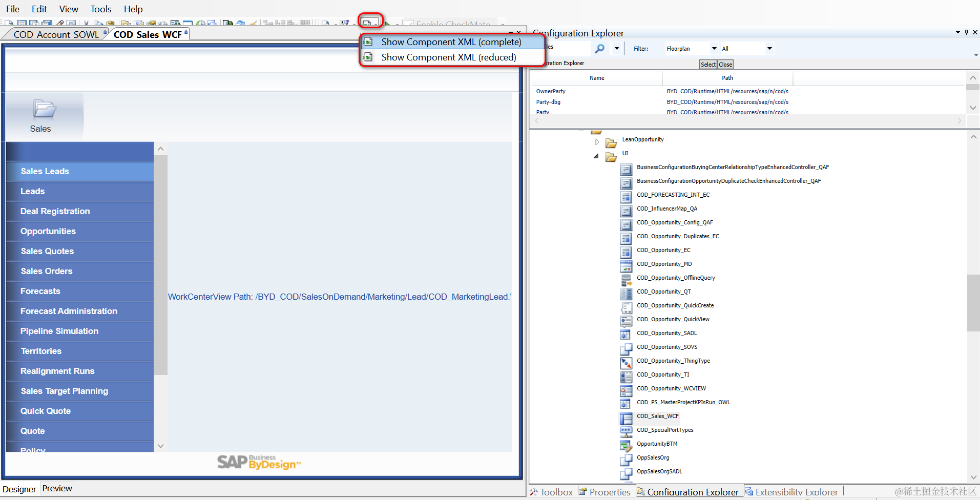
Task: Collapse the UI folder node
Action: (596, 156)
